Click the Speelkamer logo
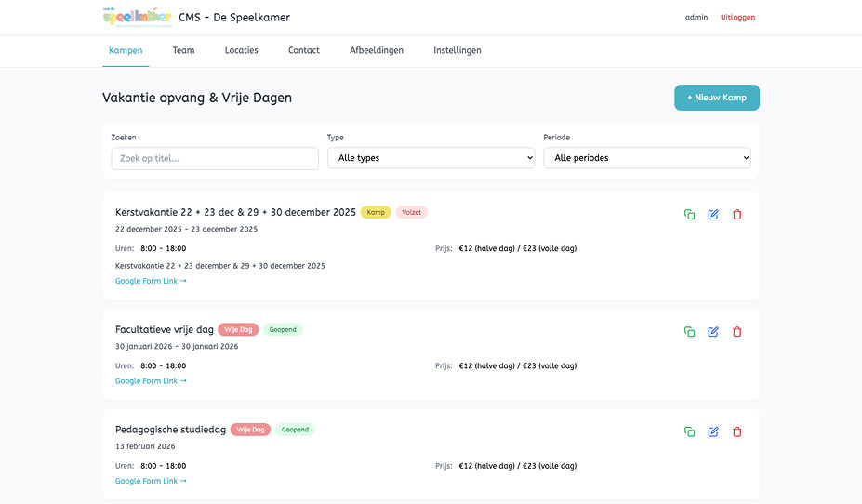The width and height of the screenshot is (862, 504). 137,18
